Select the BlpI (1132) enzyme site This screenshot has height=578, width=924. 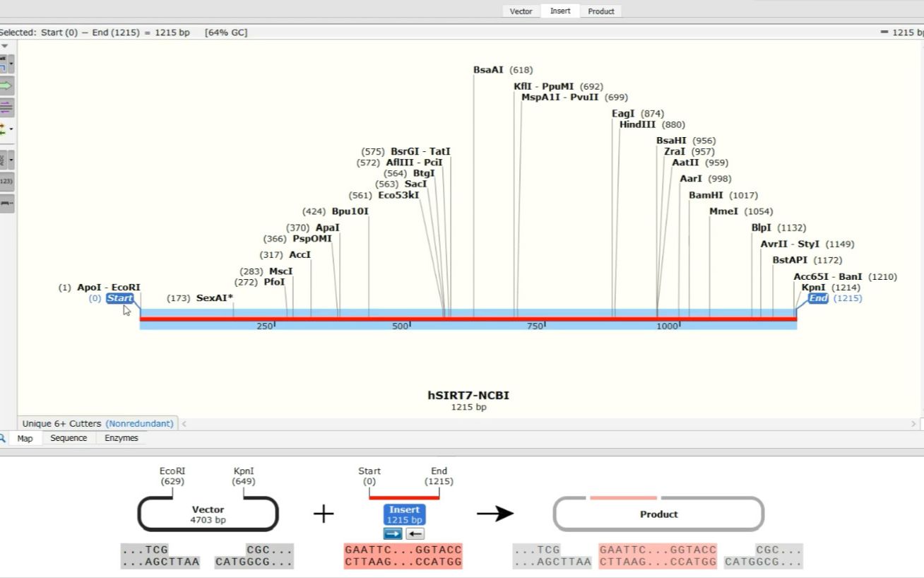click(x=778, y=228)
